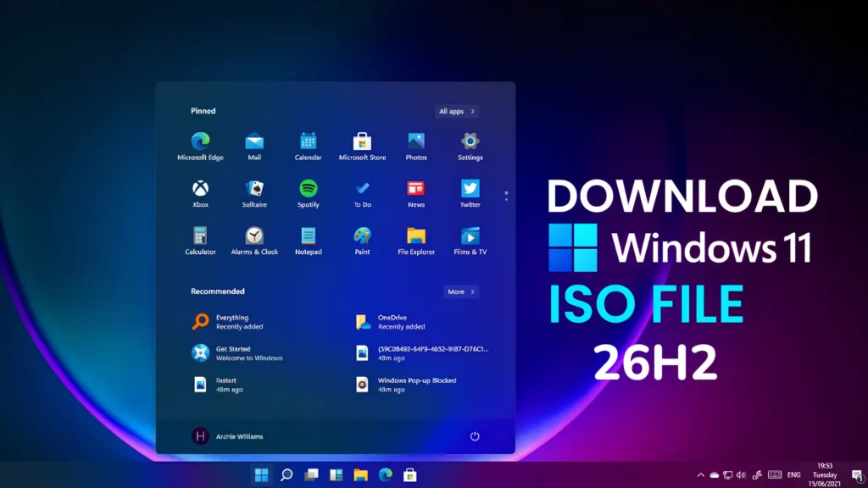The width and height of the screenshot is (868, 488).
Task: Launch Twitter from pinned apps
Action: pyautogui.click(x=470, y=194)
